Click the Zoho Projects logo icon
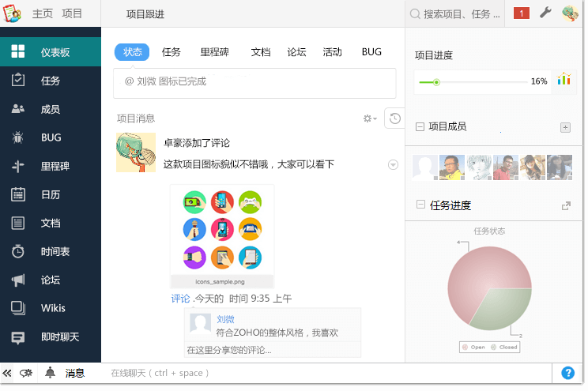The image size is (588, 391). pyautogui.click(x=12, y=13)
